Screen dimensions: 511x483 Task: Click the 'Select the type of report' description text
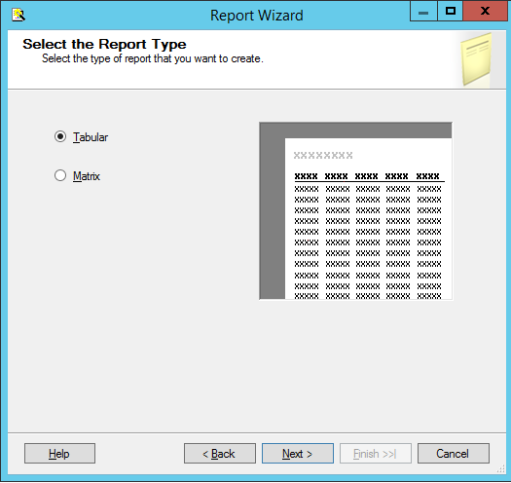pyautogui.click(x=153, y=59)
